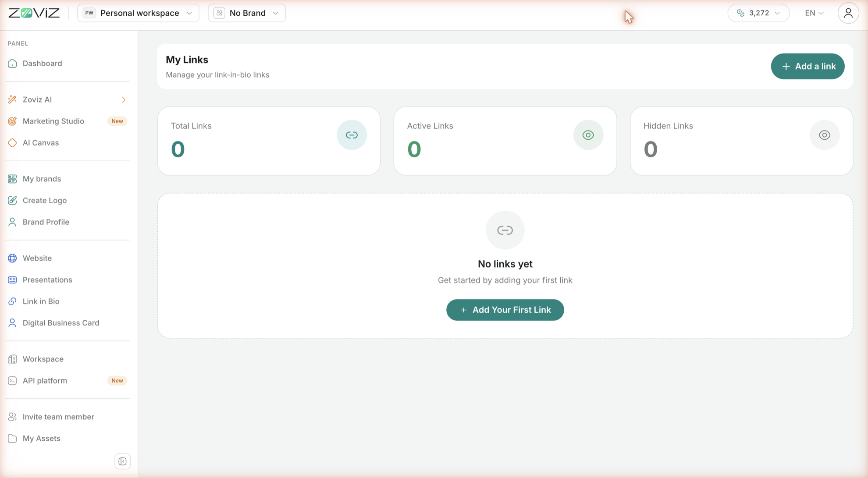
Task: Click the Active Links label
Action: 430,126
